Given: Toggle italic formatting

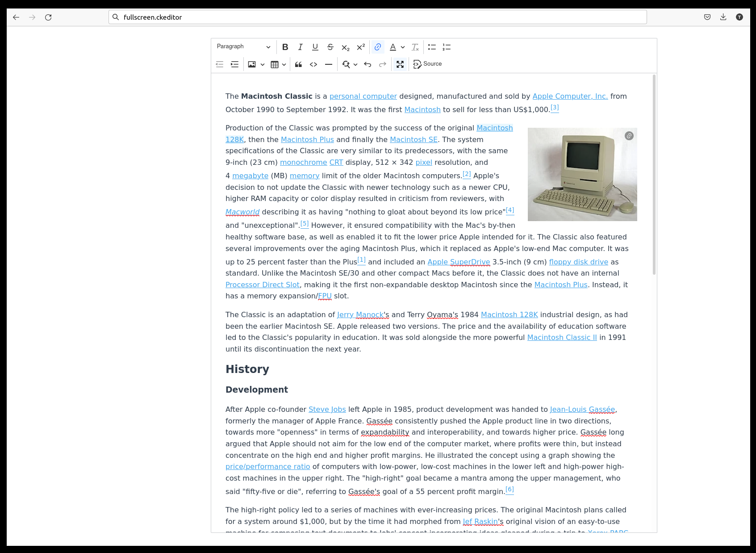Looking at the screenshot, I should click(x=300, y=47).
